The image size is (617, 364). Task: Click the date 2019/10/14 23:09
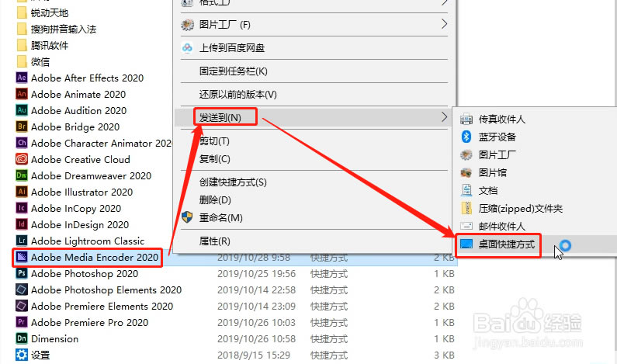coord(257,306)
